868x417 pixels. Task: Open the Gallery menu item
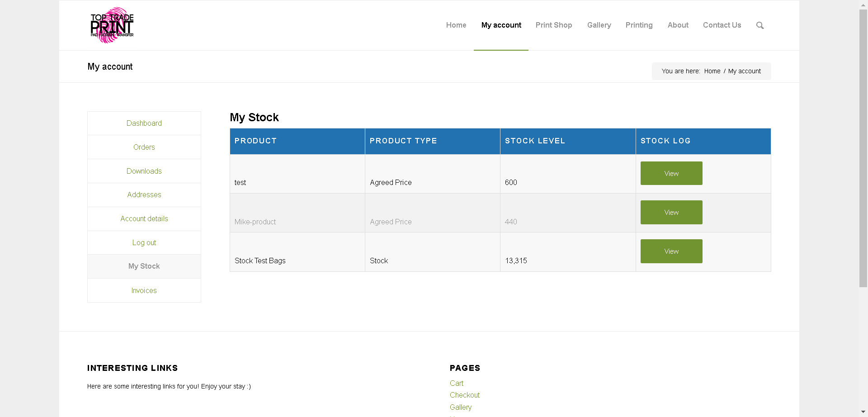point(599,25)
